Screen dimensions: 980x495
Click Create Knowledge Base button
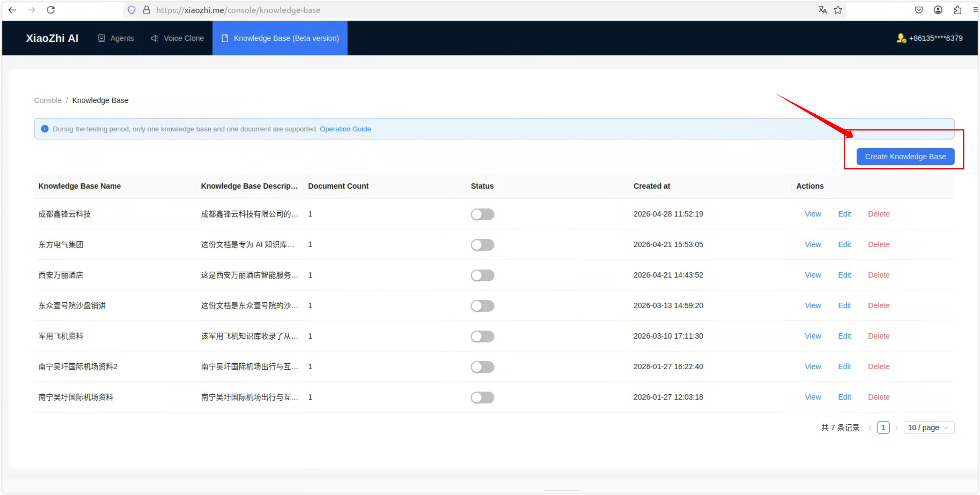pos(905,157)
